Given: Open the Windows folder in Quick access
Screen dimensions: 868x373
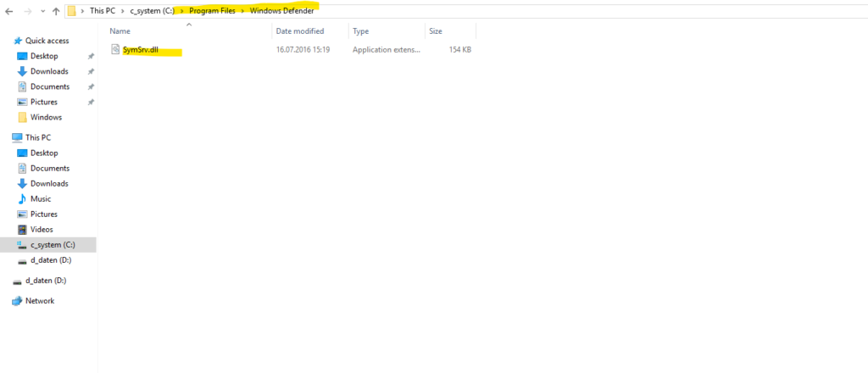Looking at the screenshot, I should (x=46, y=117).
